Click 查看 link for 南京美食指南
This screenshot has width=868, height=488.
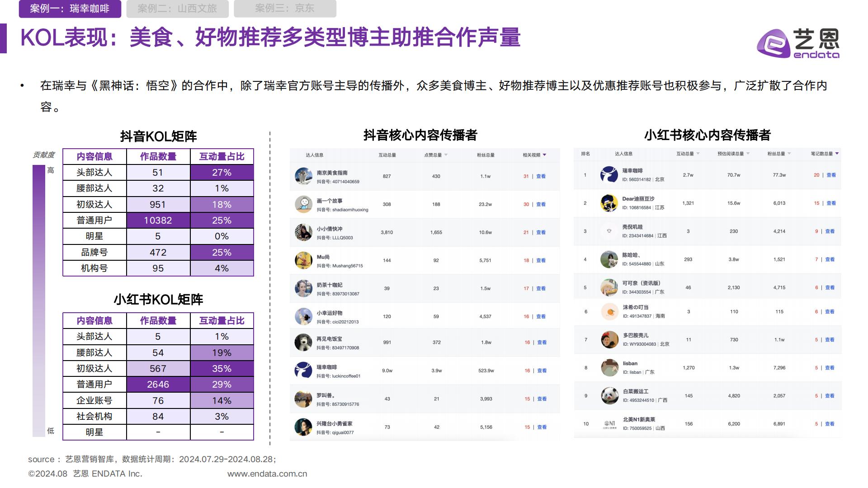pyautogui.click(x=541, y=176)
